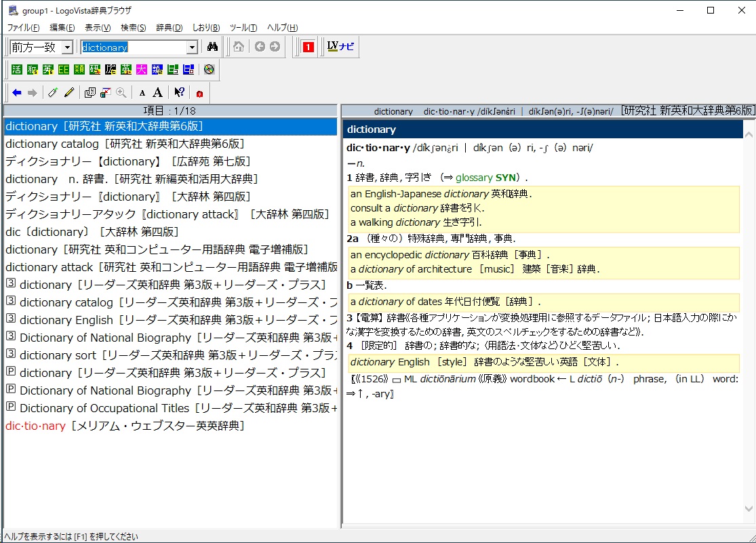Click the red number 1 group icon
The height and width of the screenshot is (543, 756).
click(308, 47)
